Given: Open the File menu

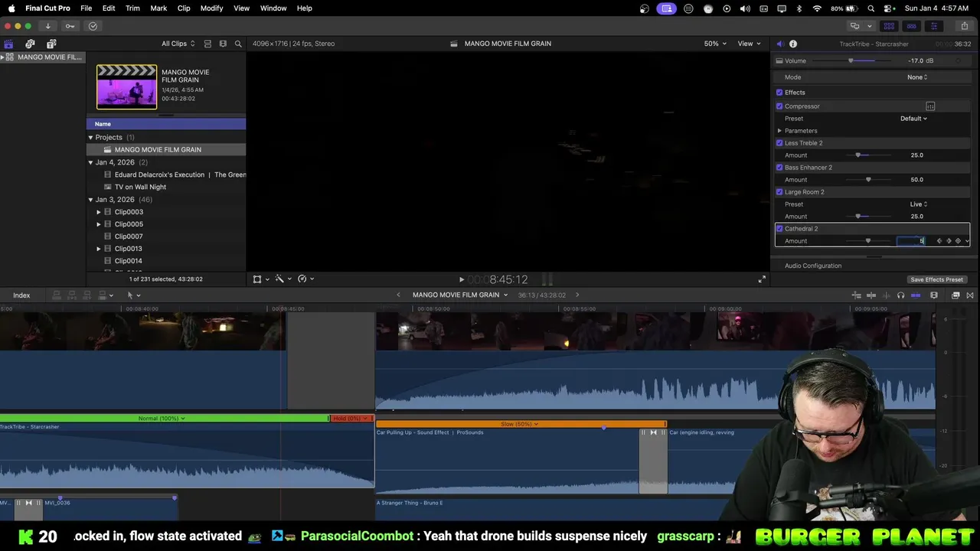Looking at the screenshot, I should [87, 8].
